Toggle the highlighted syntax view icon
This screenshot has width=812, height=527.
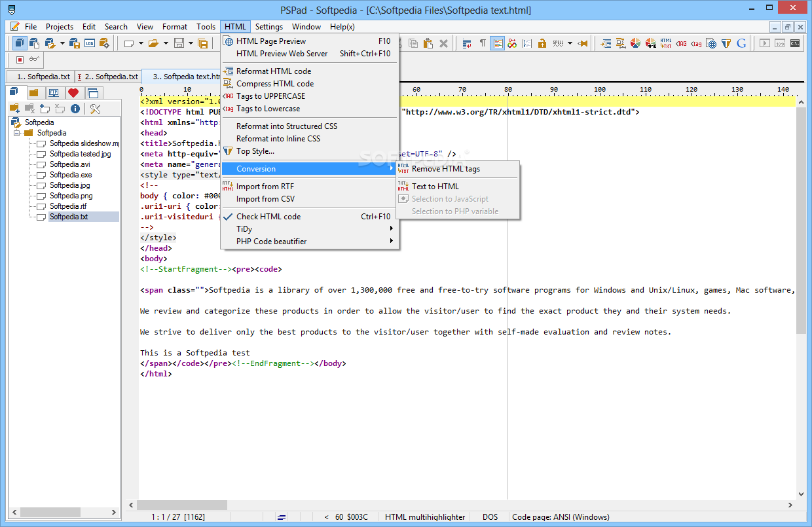(x=498, y=43)
